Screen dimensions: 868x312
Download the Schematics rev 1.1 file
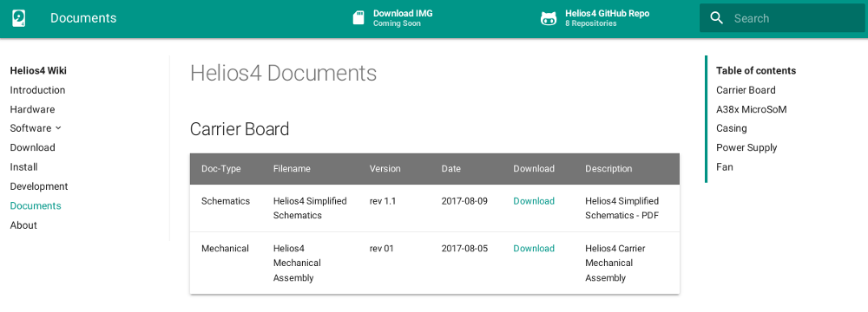click(x=534, y=201)
